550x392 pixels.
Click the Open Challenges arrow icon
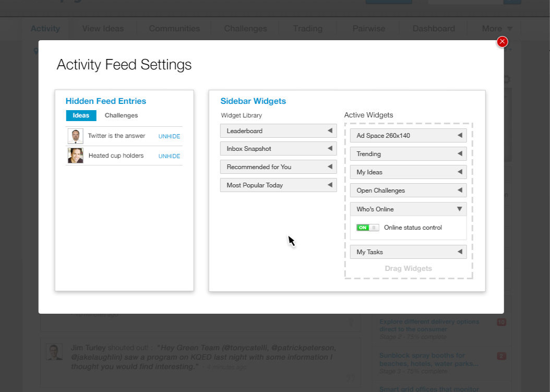point(460,191)
